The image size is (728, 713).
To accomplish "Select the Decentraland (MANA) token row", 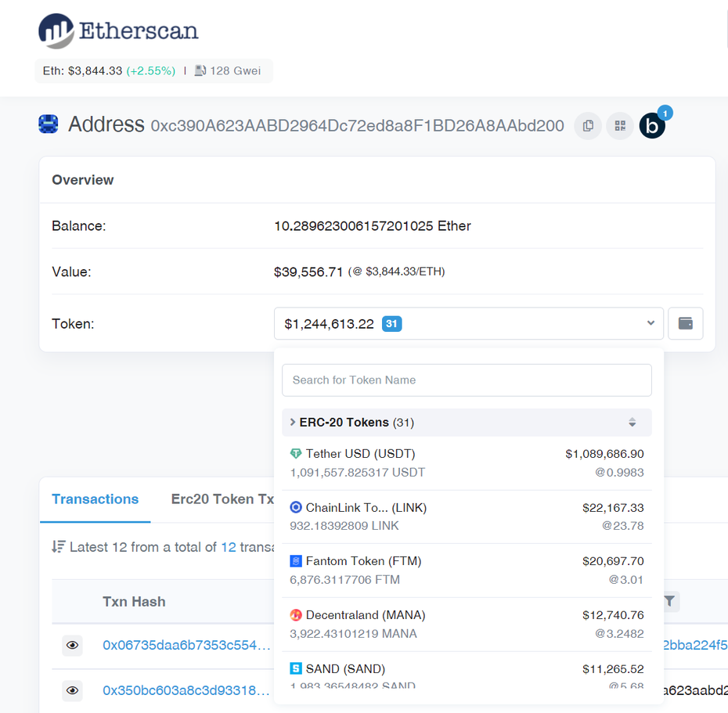I will click(x=467, y=625).
